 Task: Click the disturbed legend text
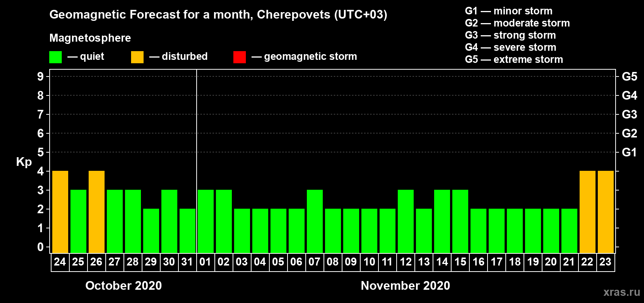pos(184,56)
